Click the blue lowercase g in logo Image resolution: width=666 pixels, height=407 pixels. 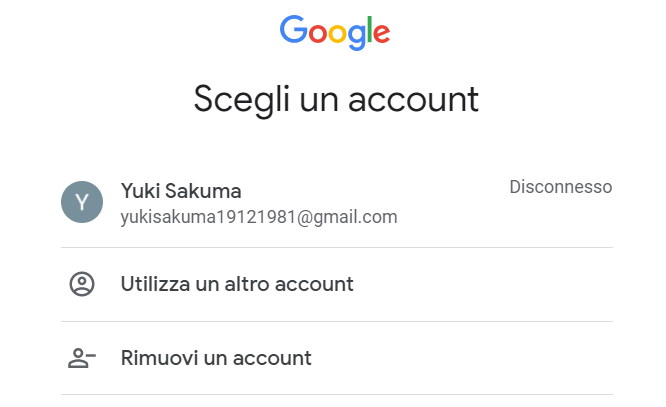[x=357, y=37]
